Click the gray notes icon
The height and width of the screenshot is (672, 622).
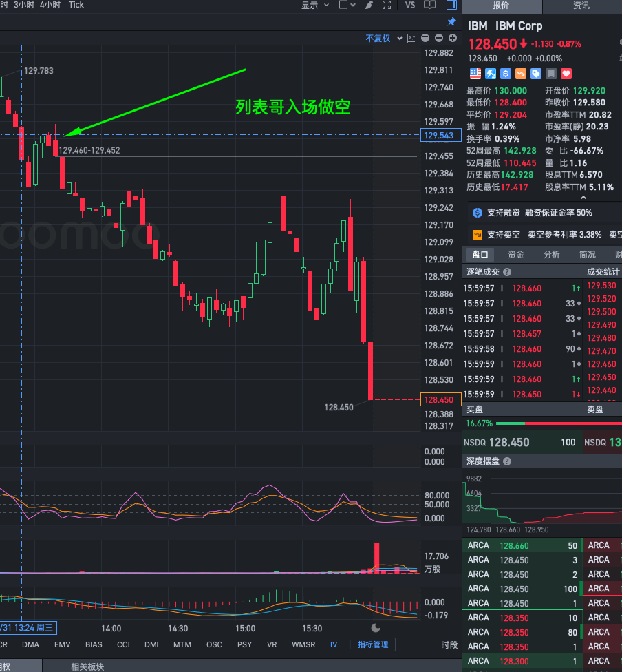551,74
